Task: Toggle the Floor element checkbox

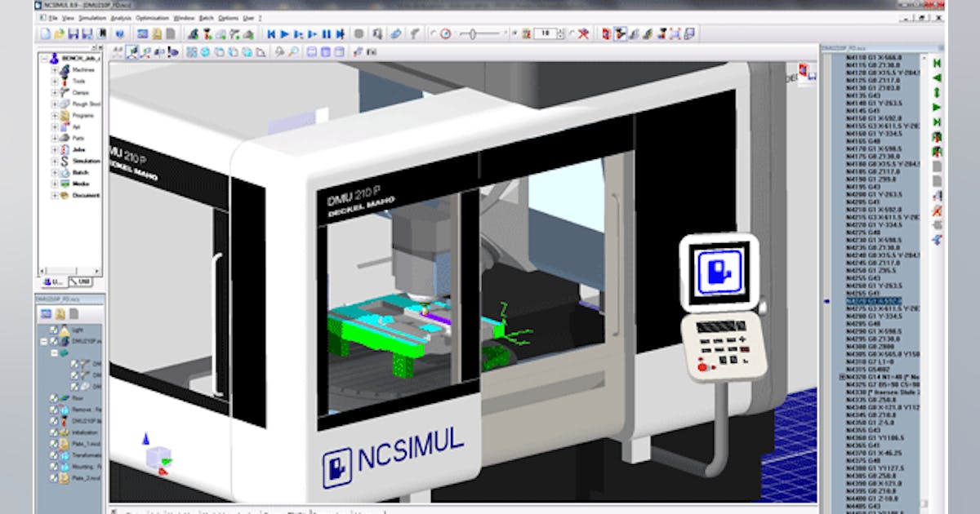Action: coord(54,397)
